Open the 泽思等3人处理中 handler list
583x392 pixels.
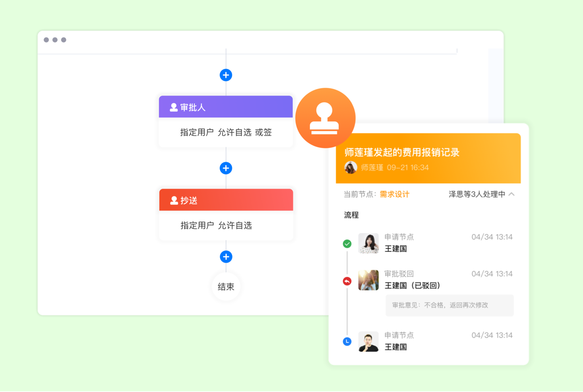coord(477,194)
